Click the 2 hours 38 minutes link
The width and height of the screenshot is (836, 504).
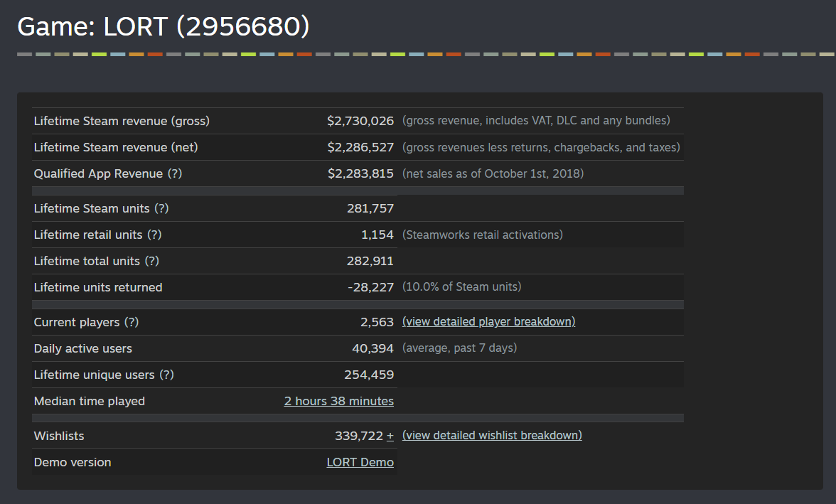click(338, 401)
